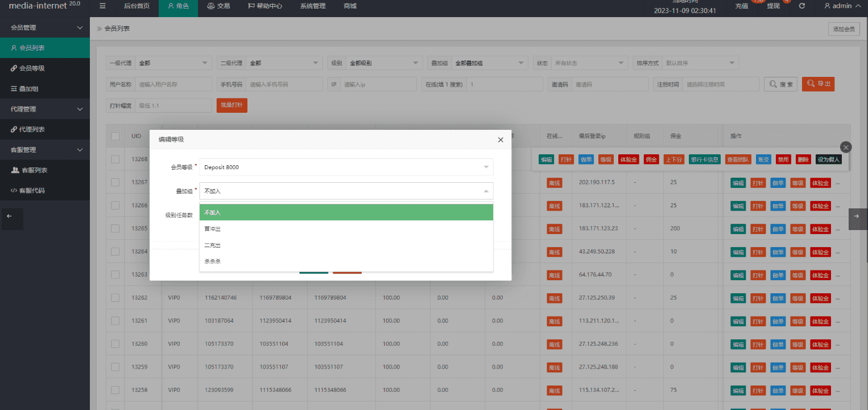868x410 pixels.
Task: Click the left arrow sidebar toggle
Action: point(9,216)
